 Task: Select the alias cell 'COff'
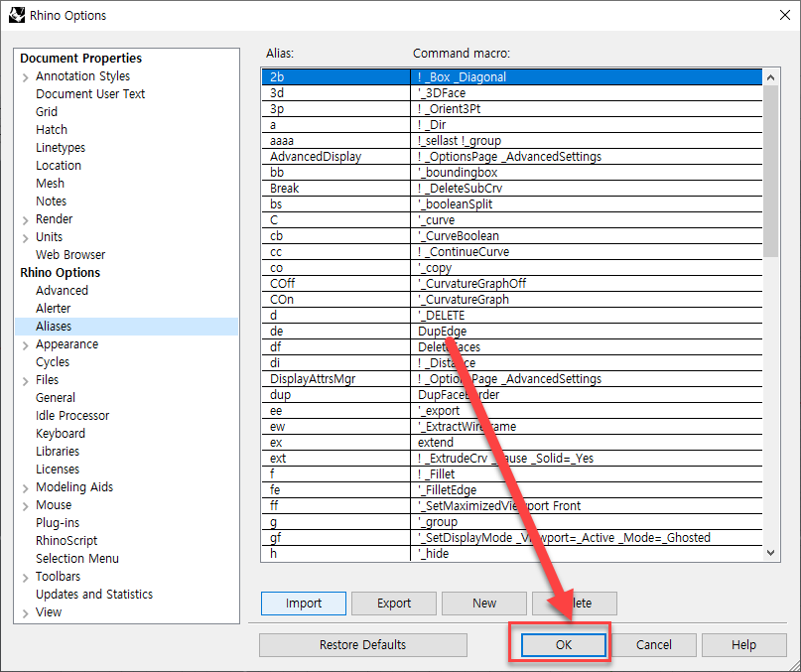(x=336, y=283)
